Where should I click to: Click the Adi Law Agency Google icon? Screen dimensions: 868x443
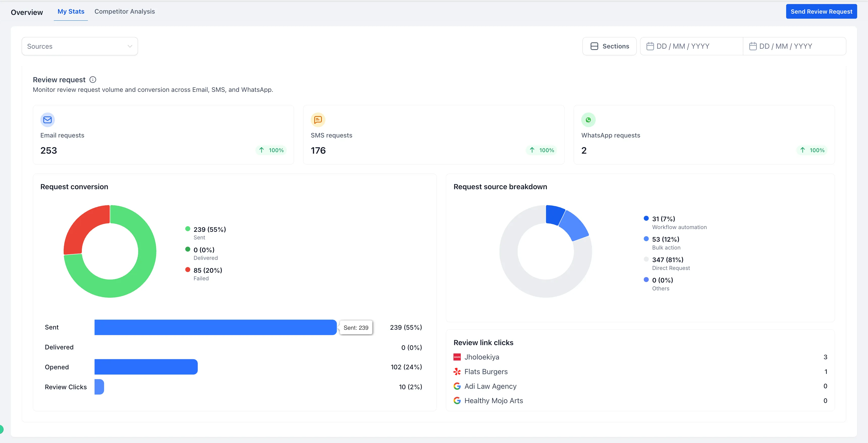pos(457,386)
